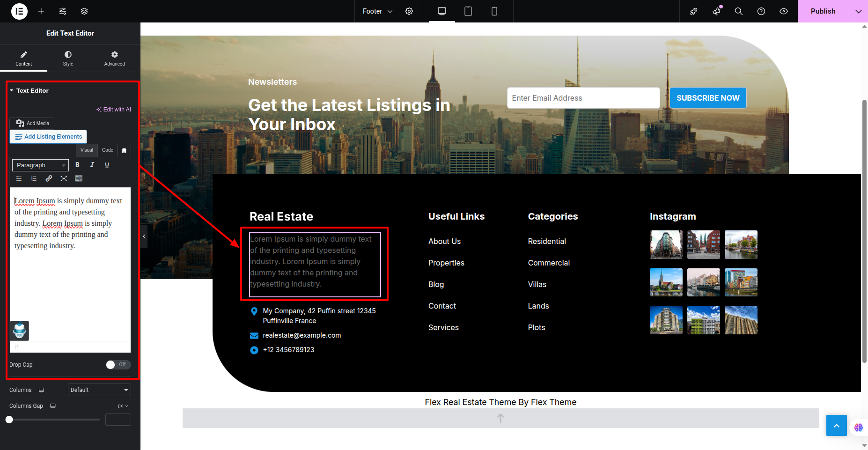Switch to mobile responsive view
The height and width of the screenshot is (450, 868).
tap(494, 11)
